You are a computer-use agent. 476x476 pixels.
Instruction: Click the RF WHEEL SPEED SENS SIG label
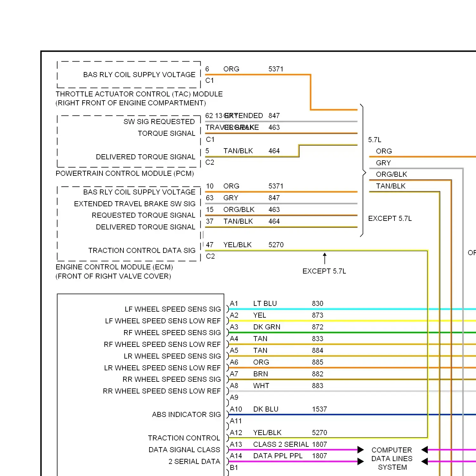pos(172,333)
